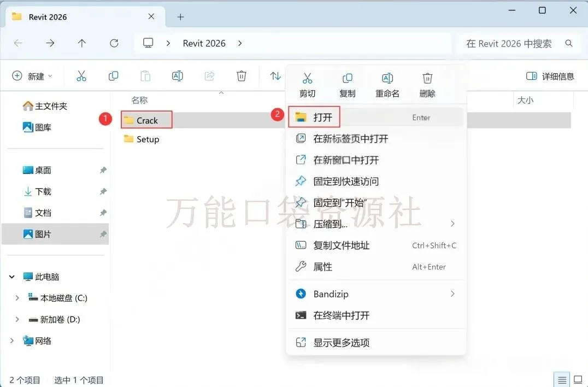Image resolution: width=588 pixels, height=387 pixels.
Task: Open 下载 in the sidebar
Action: coord(37,192)
